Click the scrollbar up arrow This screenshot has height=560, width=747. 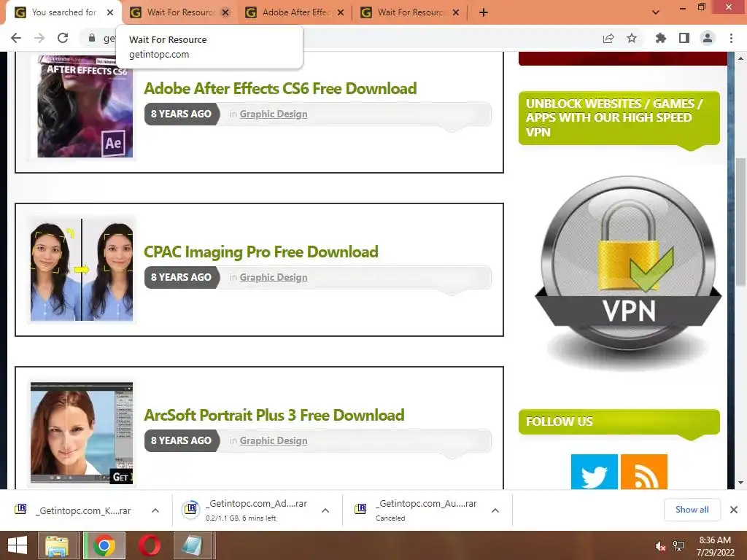(x=740, y=58)
